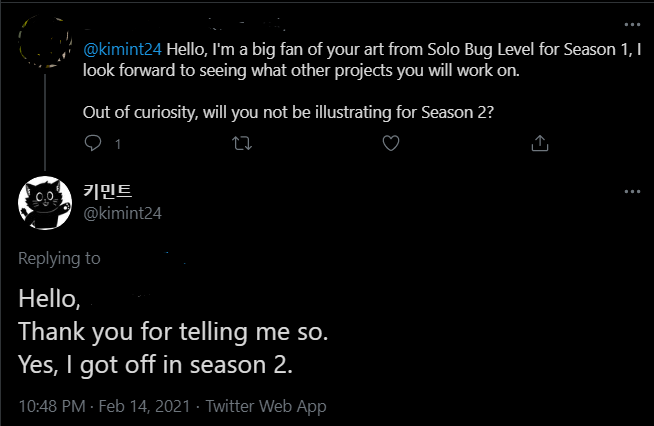Click the 'Out of curiosity' question text
The width and height of the screenshot is (654, 426).
[288, 111]
